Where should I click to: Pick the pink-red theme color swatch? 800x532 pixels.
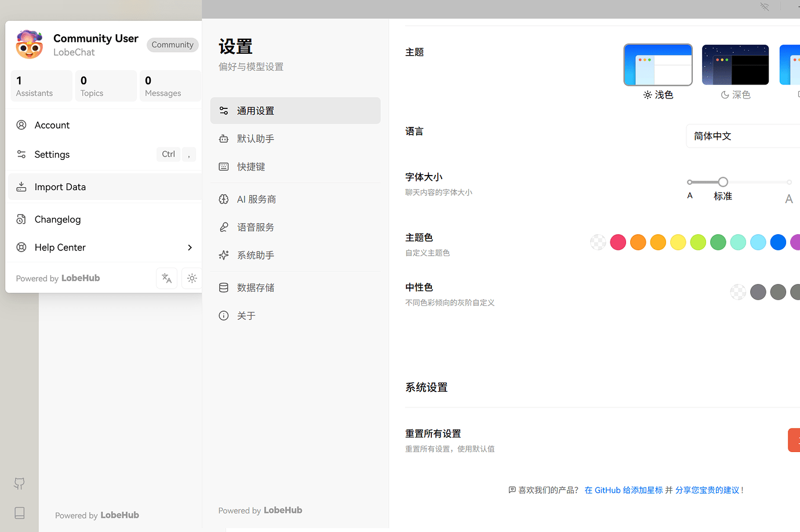(x=618, y=242)
